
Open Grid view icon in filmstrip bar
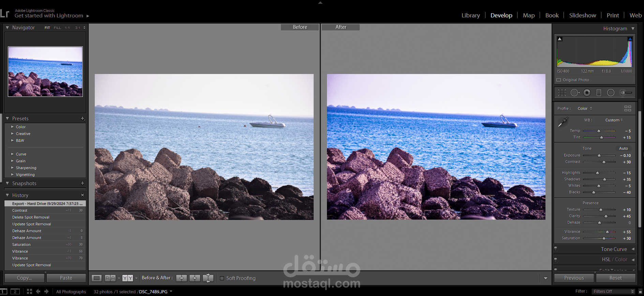29,291
